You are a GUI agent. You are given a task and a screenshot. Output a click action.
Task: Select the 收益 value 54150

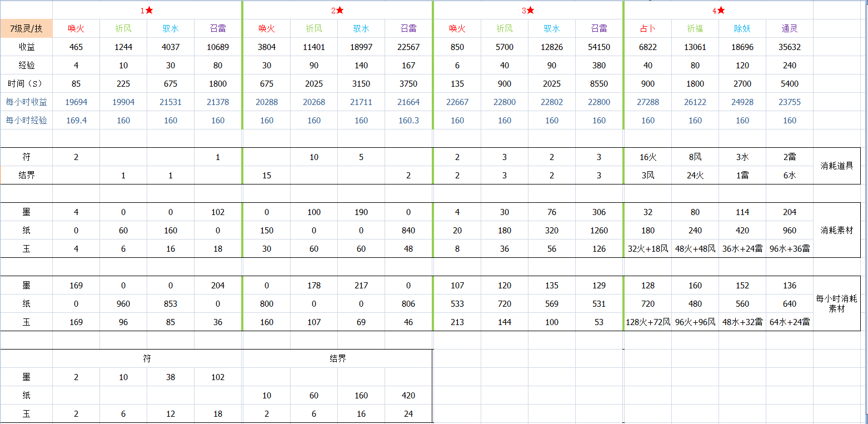point(599,47)
